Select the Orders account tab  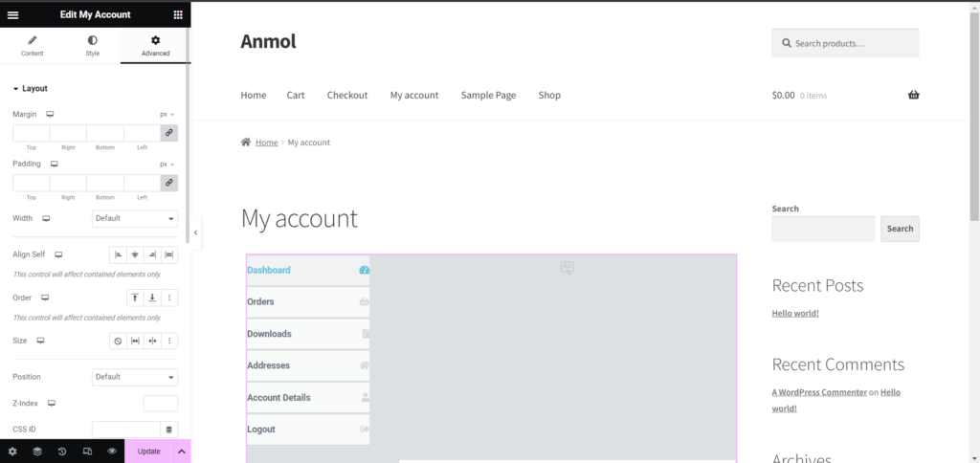click(308, 301)
